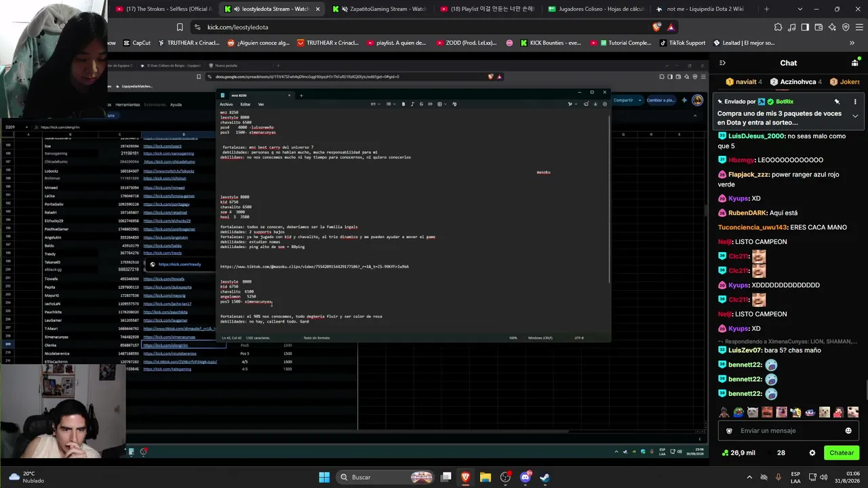The image size is (868, 488).
Task: Open a new browser tab
Action: pos(766,9)
